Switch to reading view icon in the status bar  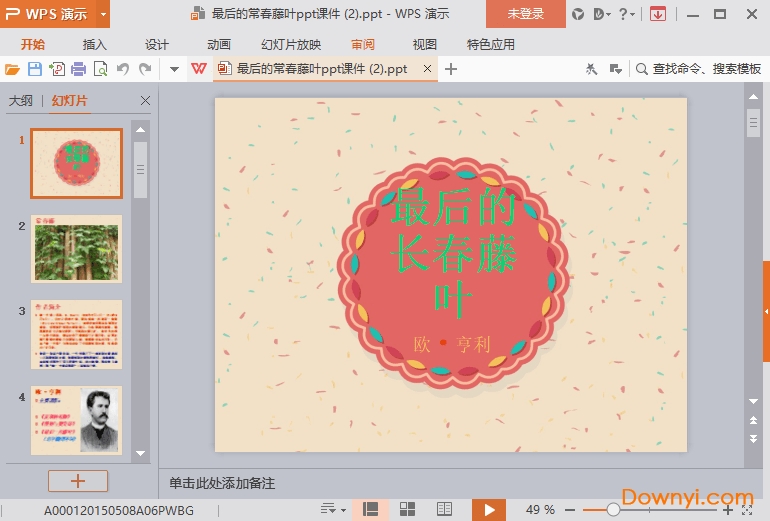444,509
